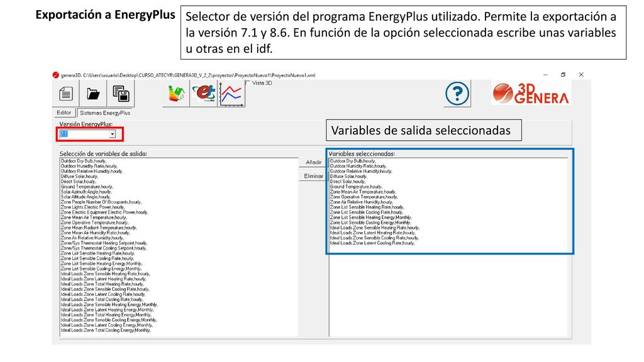Select Diffuse Solar,hourly under Selección de variables
The image size is (644, 362).
(x=80, y=177)
